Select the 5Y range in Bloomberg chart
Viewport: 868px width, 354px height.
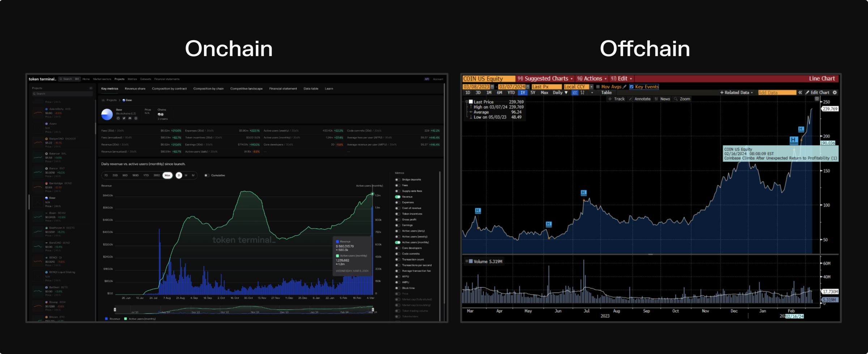pyautogui.click(x=533, y=93)
